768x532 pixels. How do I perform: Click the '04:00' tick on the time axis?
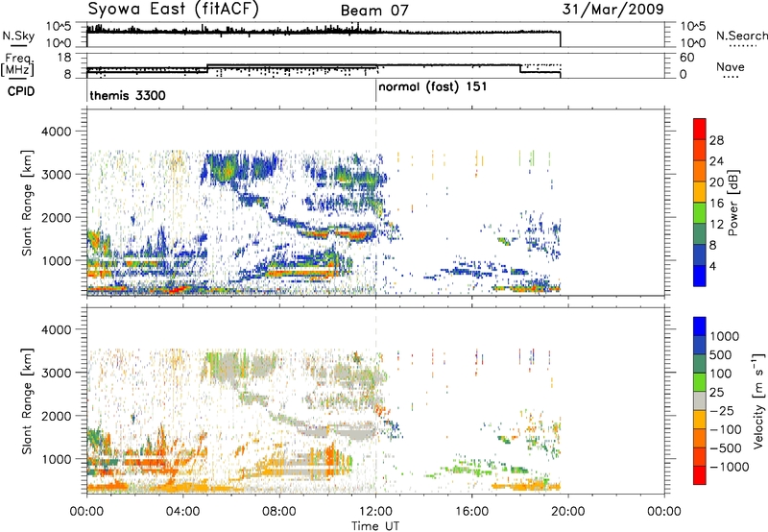(183, 512)
